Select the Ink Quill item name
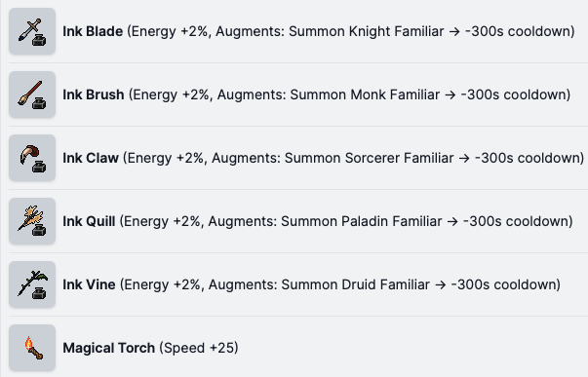This screenshot has height=377, width=588. click(x=89, y=221)
